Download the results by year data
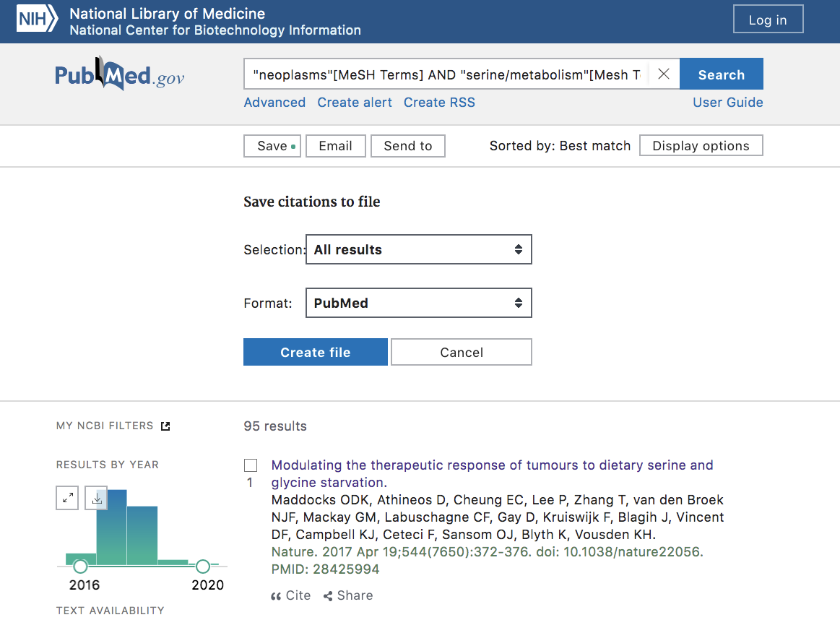 pyautogui.click(x=97, y=498)
